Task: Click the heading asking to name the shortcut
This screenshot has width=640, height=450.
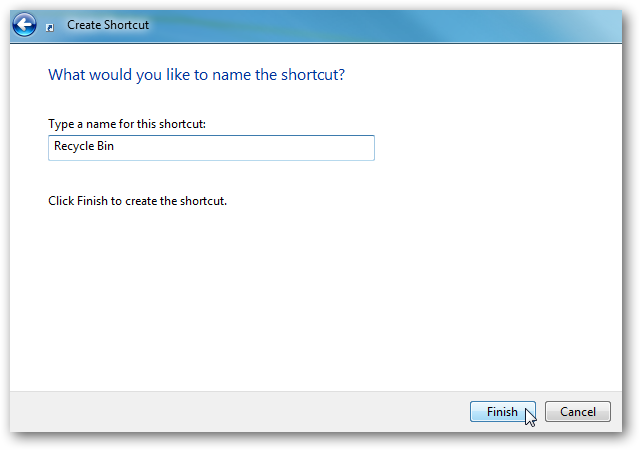Action: 196,75
